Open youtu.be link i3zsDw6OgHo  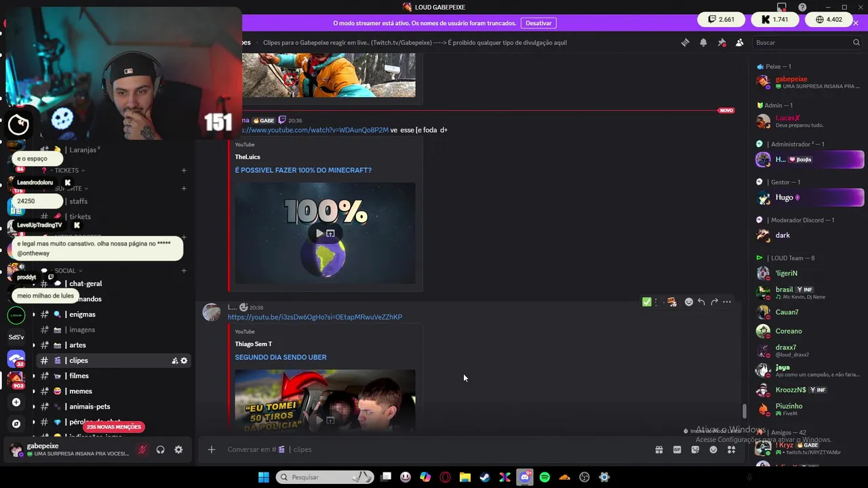click(315, 317)
